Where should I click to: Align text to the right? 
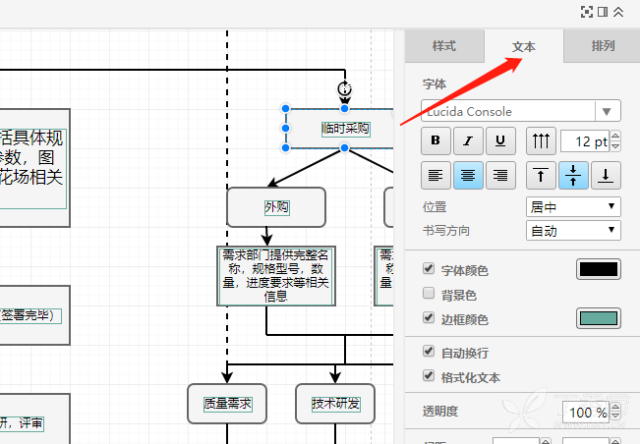tap(500, 175)
